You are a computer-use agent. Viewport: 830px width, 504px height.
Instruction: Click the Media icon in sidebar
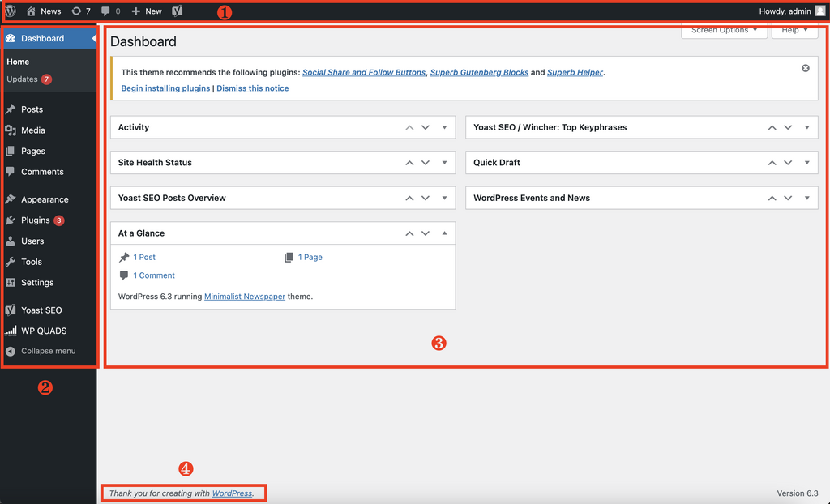point(10,130)
